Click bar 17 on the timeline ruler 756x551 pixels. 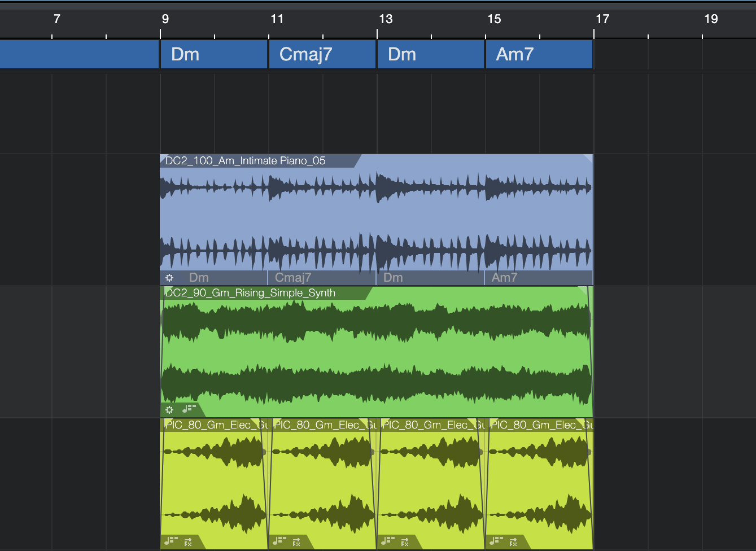[x=602, y=20]
